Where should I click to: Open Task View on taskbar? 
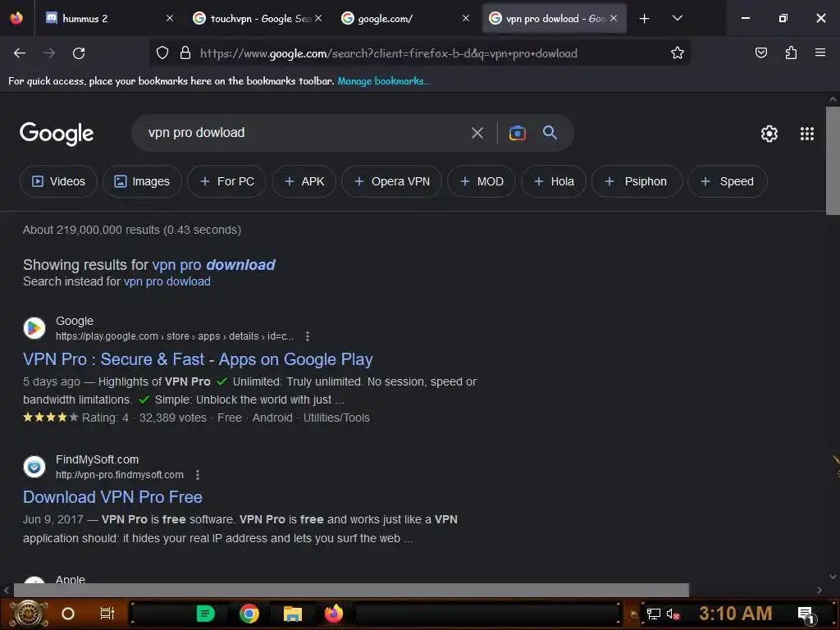point(107,614)
